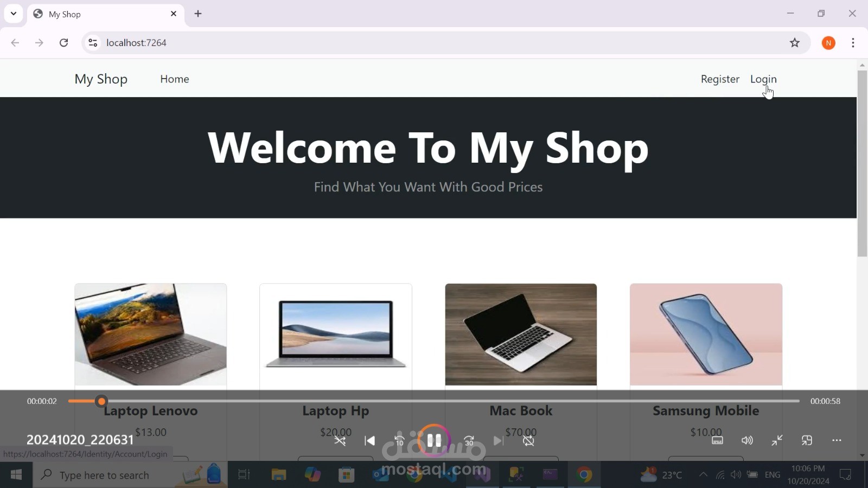The height and width of the screenshot is (488, 868).
Task: Go to the previous video track
Action: (x=370, y=441)
